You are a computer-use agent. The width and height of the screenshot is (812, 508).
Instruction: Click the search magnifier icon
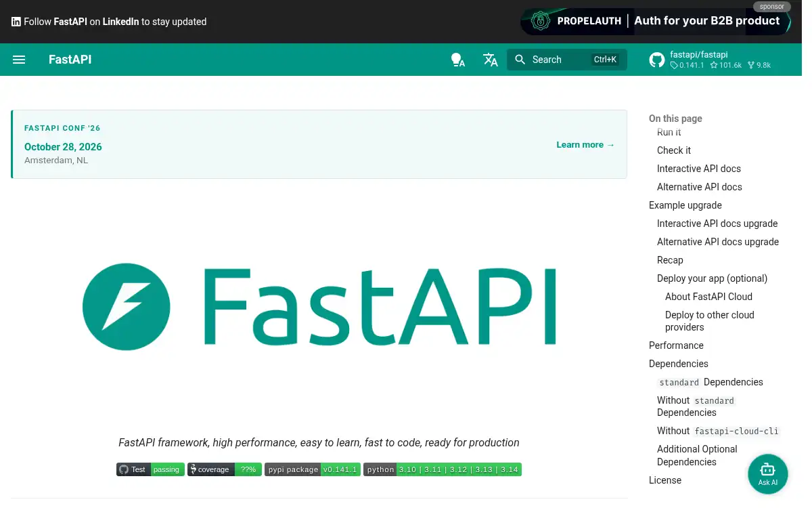point(520,60)
